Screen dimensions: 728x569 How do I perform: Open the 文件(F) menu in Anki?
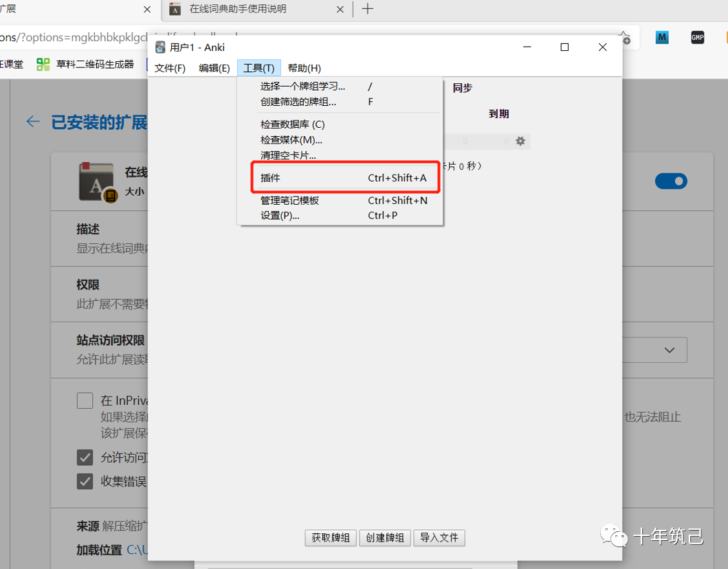point(170,68)
